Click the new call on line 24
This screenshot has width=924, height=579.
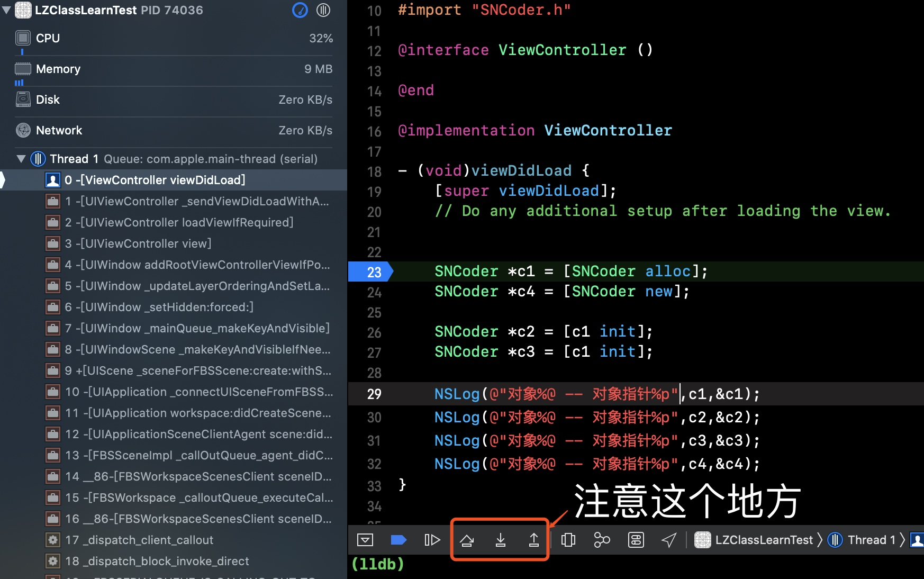click(659, 292)
